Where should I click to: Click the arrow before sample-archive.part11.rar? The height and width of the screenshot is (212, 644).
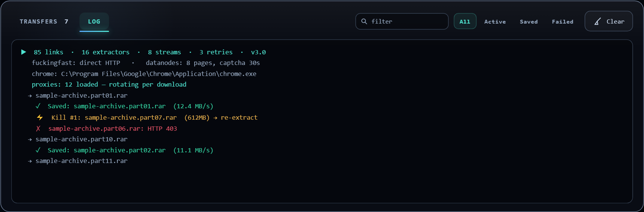tap(30, 161)
